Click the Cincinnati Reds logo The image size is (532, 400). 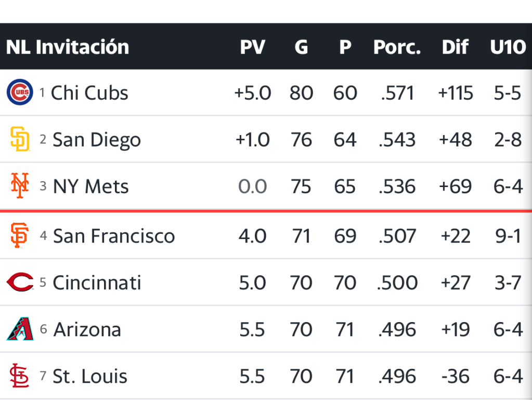point(20,283)
